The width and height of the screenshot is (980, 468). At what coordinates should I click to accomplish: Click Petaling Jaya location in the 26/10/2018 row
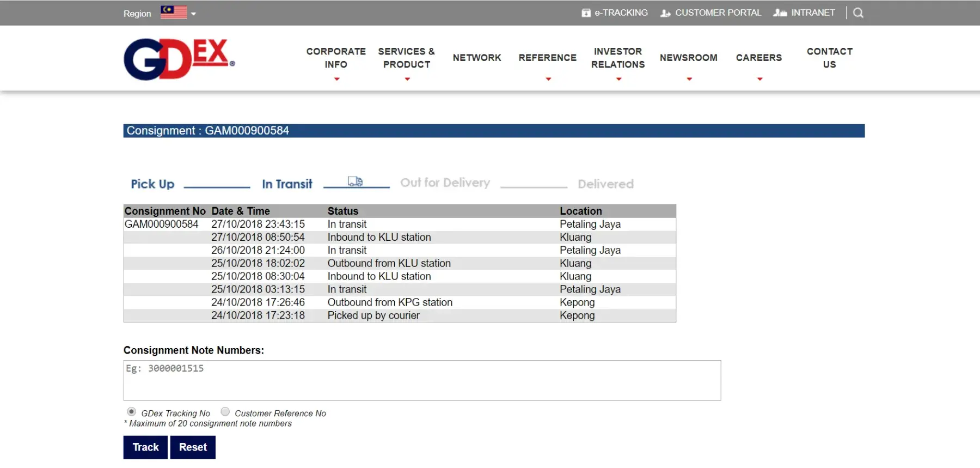tap(590, 250)
